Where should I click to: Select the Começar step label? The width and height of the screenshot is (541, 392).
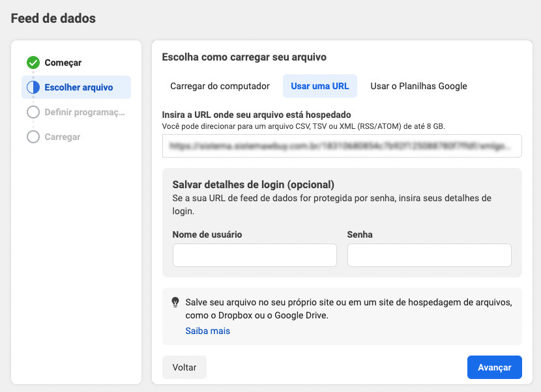[63, 63]
